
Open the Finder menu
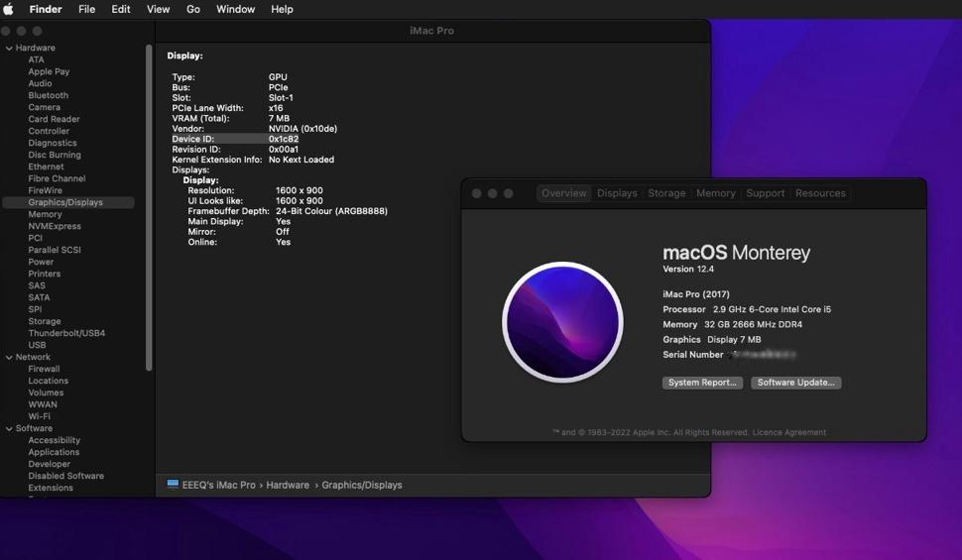coord(46,9)
